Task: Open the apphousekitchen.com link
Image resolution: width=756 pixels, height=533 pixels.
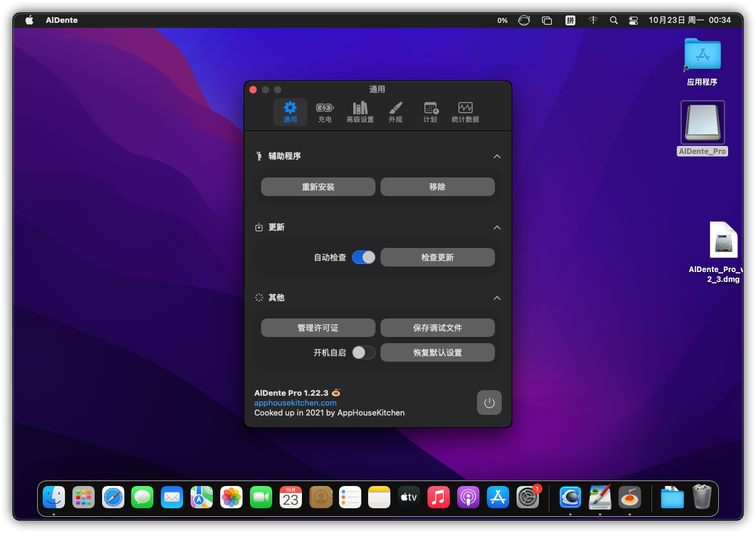Action: [296, 403]
